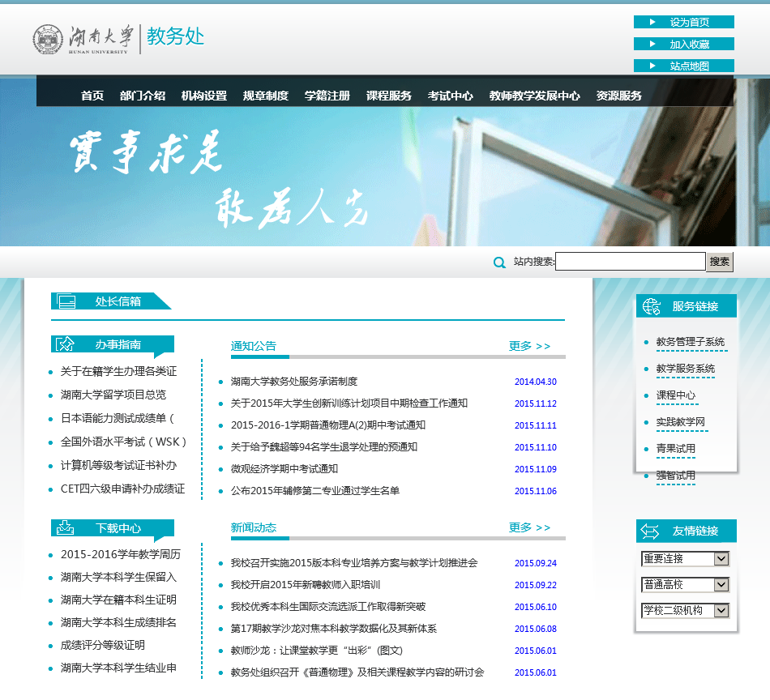This screenshot has height=700, width=770.
Task: Open news 我校开启2015年新聘教师入职培训
Action: pos(306,585)
